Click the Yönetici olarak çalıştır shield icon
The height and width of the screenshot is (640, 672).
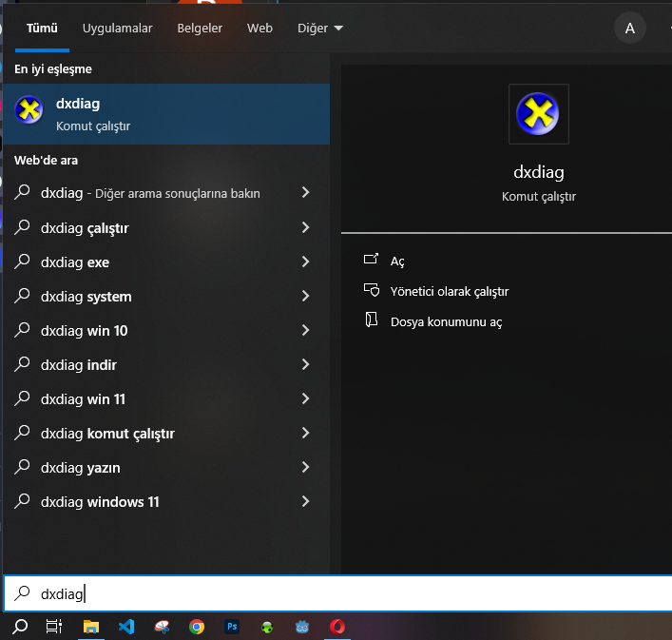[371, 290]
